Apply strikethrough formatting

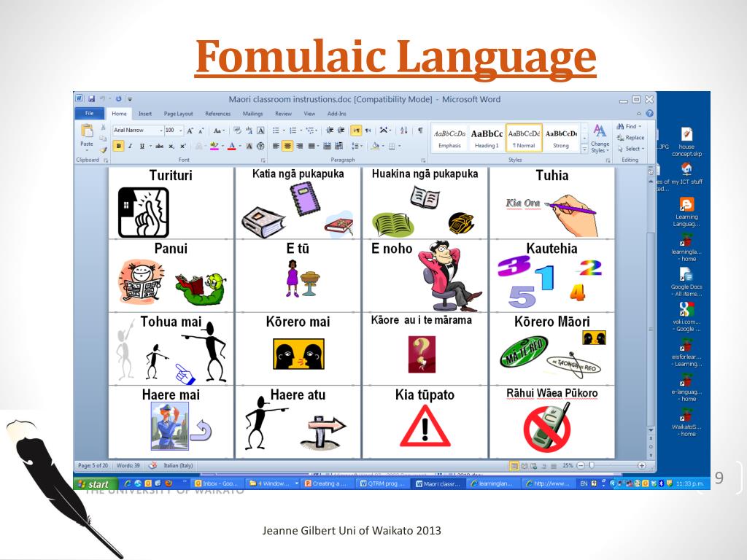[x=159, y=146]
